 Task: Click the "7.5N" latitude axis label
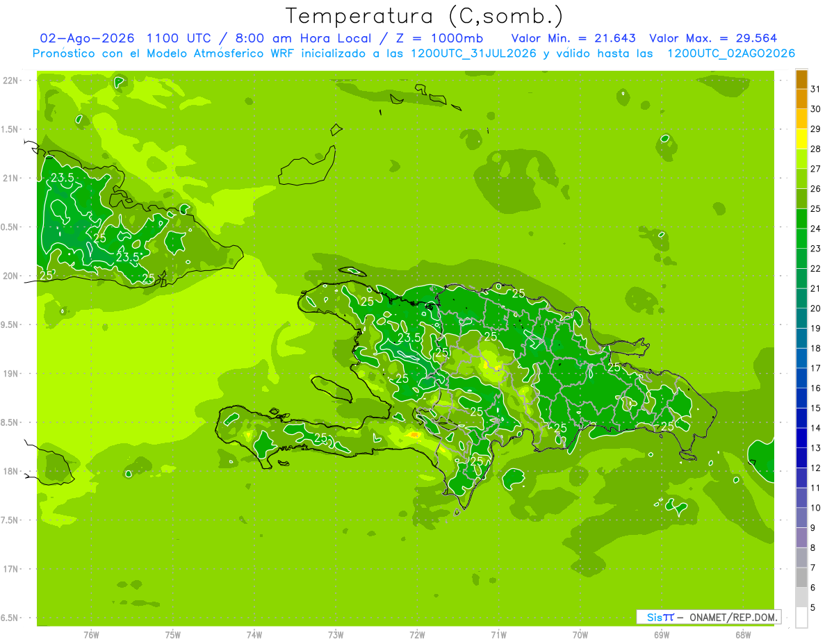click(x=10, y=520)
